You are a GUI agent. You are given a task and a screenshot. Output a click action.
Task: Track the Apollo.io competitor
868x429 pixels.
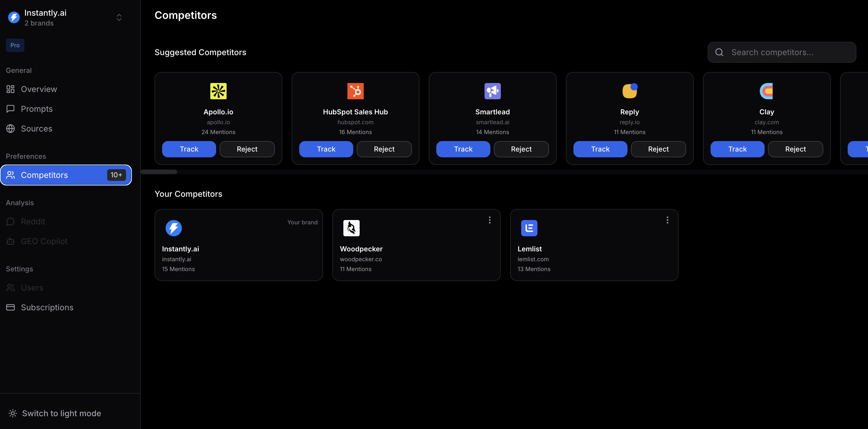[x=189, y=149]
